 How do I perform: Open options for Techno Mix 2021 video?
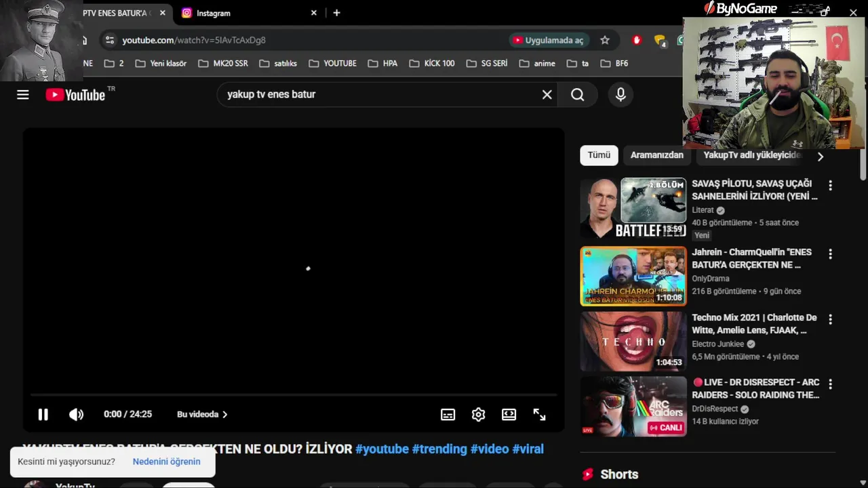(830, 319)
